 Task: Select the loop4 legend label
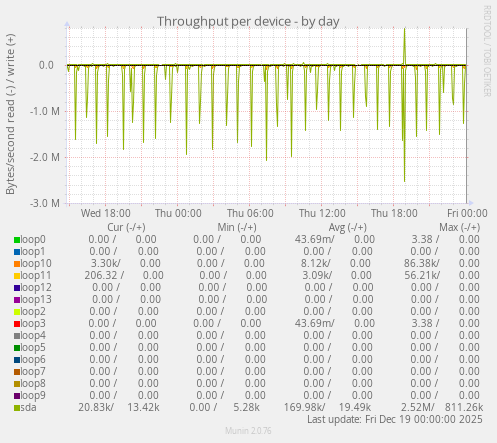(x=33, y=336)
